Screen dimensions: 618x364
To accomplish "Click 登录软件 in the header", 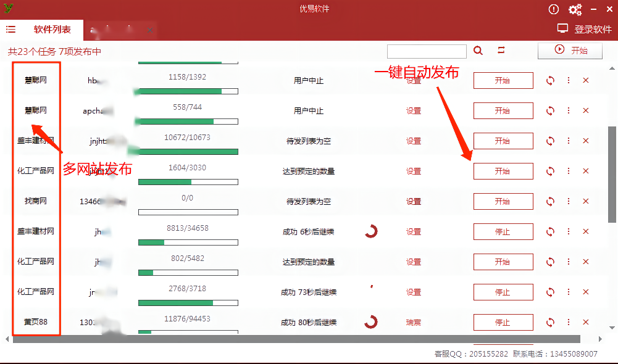I will point(593,29).
